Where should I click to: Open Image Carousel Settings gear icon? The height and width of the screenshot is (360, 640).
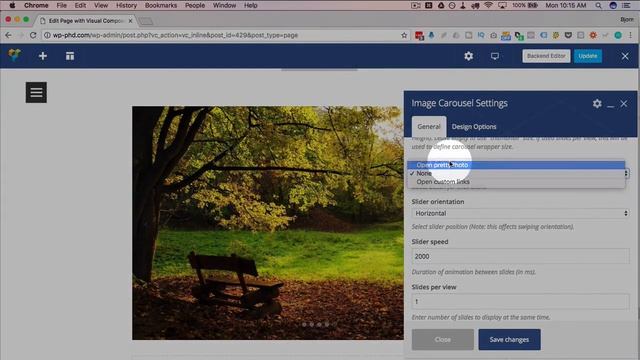tap(597, 103)
